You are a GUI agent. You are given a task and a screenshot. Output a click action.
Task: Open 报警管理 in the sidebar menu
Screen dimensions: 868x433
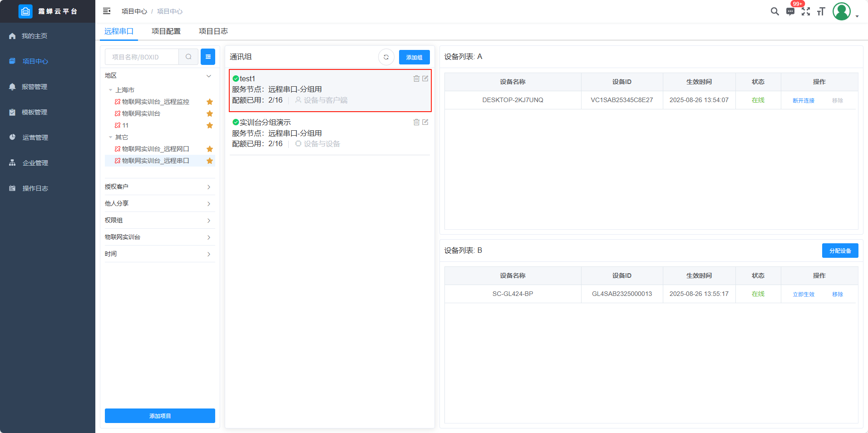(x=35, y=87)
